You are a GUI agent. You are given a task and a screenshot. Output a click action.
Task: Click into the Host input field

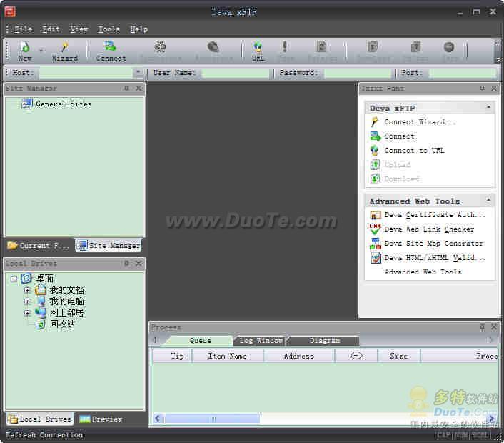[86, 73]
